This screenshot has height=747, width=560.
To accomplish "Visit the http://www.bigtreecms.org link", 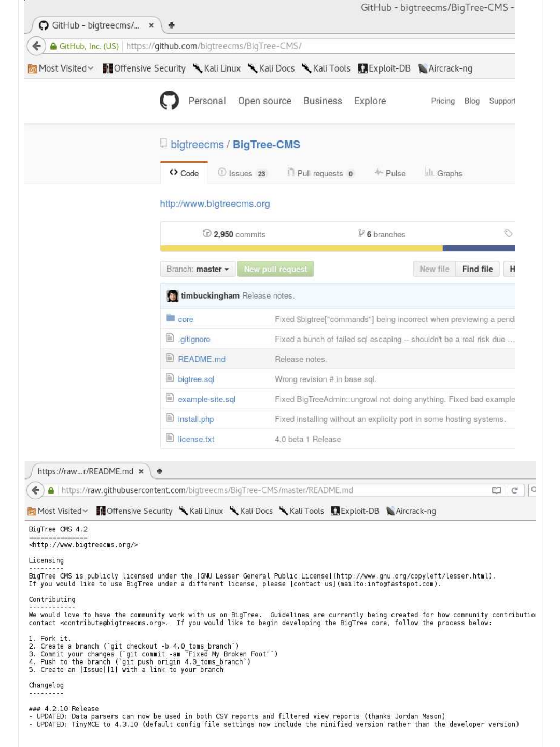I will click(215, 204).
